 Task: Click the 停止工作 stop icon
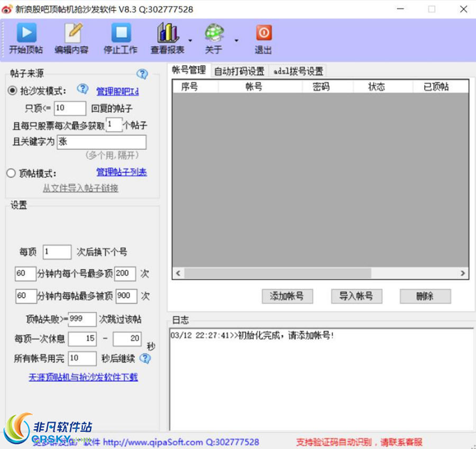coord(121,32)
